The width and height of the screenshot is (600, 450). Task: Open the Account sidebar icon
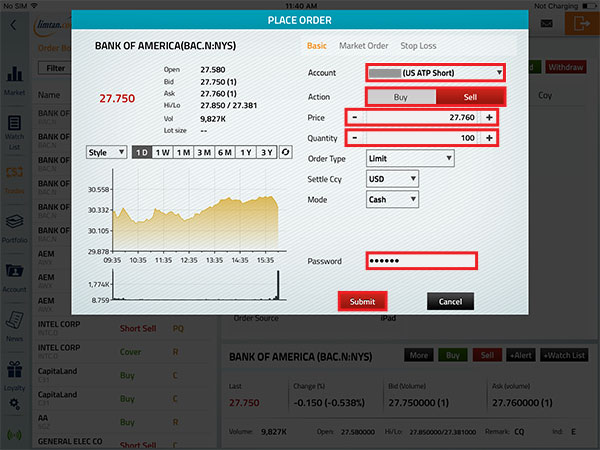click(x=15, y=271)
